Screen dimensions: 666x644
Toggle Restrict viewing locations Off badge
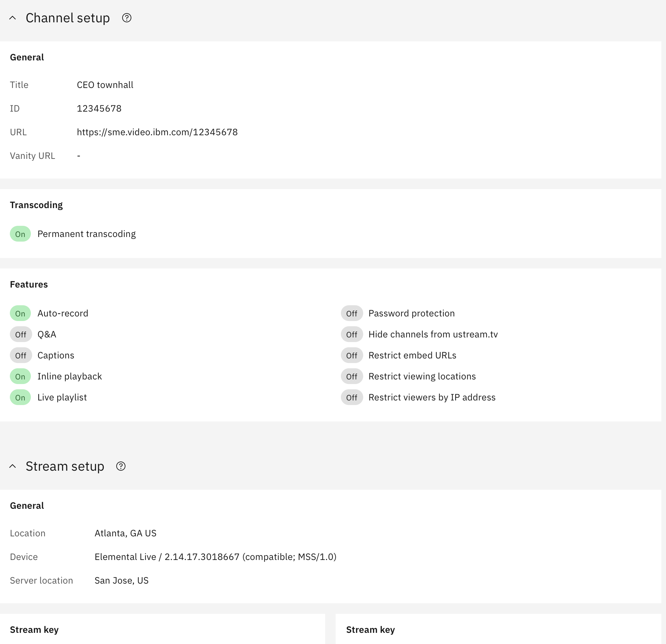(x=352, y=377)
